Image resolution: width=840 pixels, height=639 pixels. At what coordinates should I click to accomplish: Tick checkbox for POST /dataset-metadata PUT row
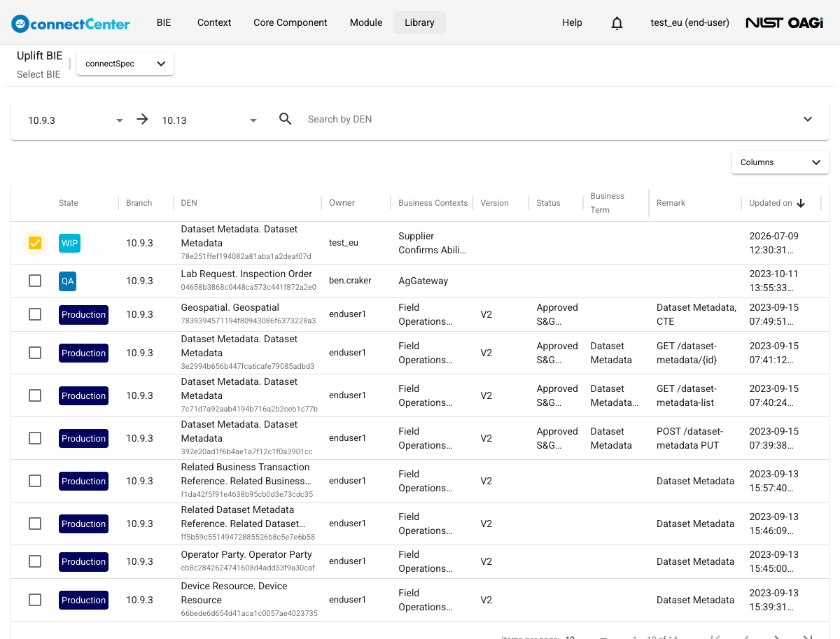(35, 438)
